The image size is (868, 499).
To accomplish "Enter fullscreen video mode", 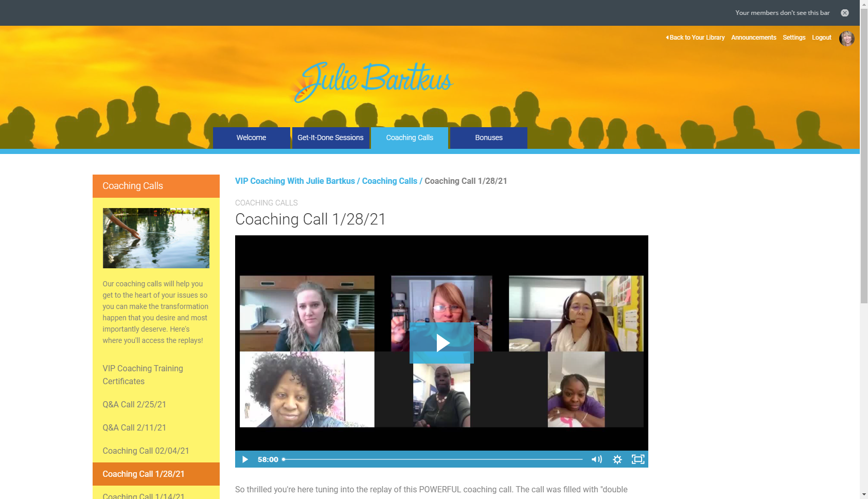I will (638, 459).
